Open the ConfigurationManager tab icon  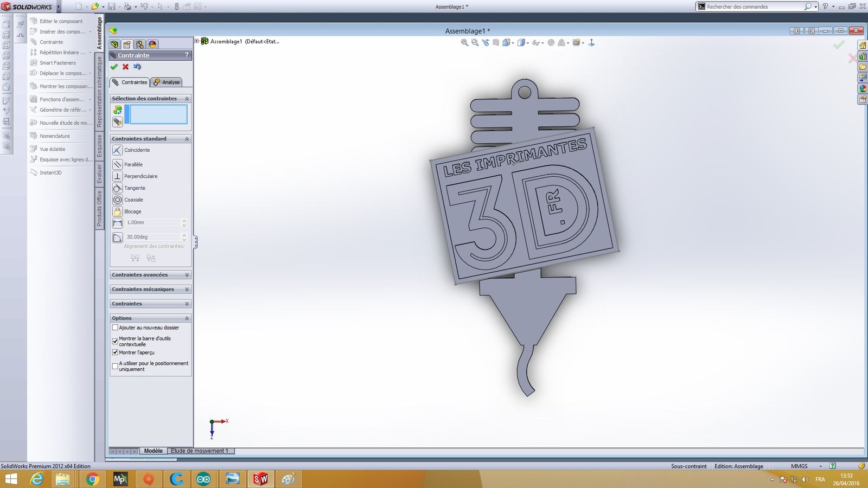[x=139, y=44]
